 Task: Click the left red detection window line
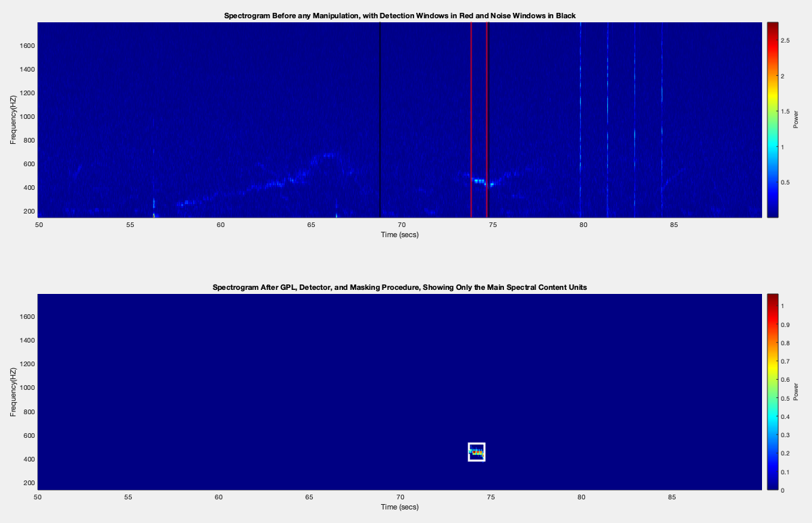click(471, 120)
